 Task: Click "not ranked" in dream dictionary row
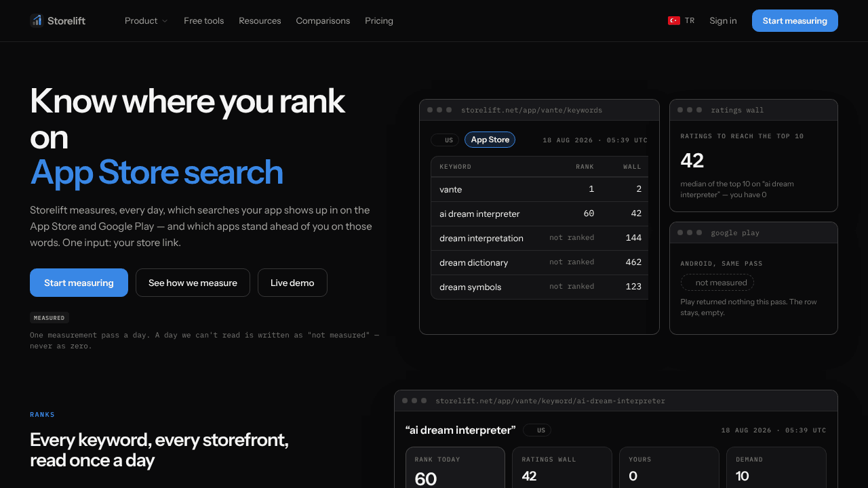572,262
